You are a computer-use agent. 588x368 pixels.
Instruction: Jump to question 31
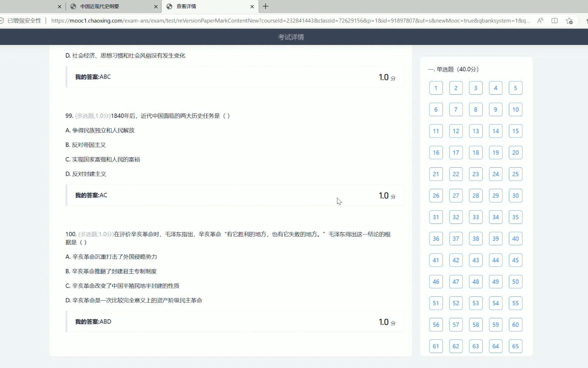click(x=436, y=217)
